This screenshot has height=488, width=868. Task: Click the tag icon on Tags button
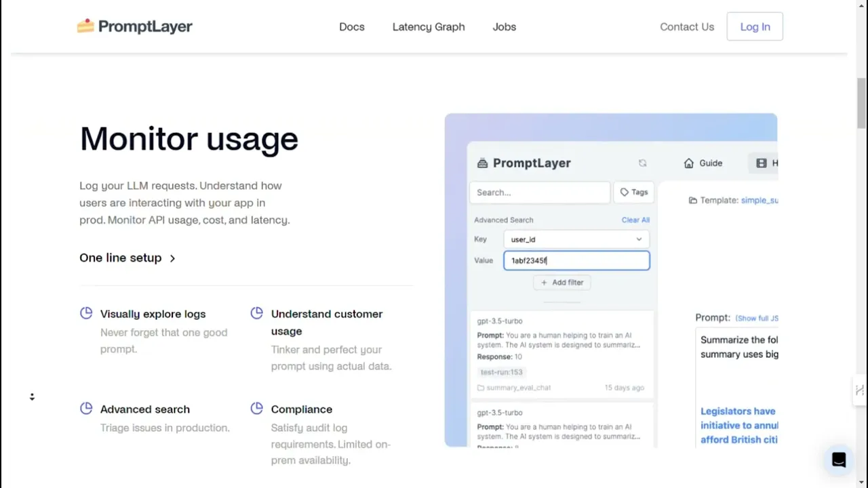coord(625,192)
